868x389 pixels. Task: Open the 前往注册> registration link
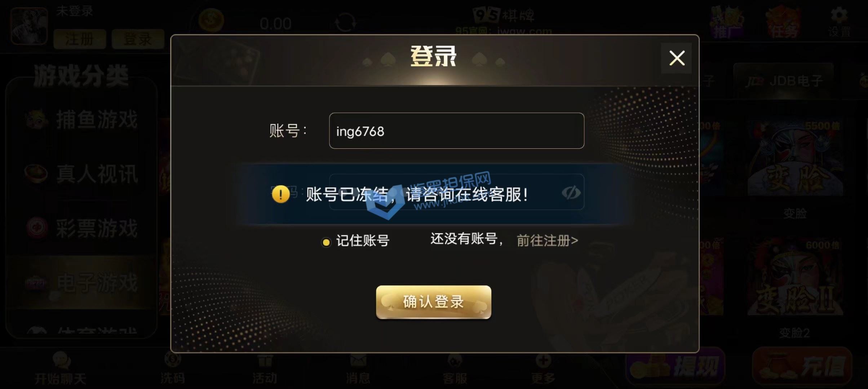point(547,240)
